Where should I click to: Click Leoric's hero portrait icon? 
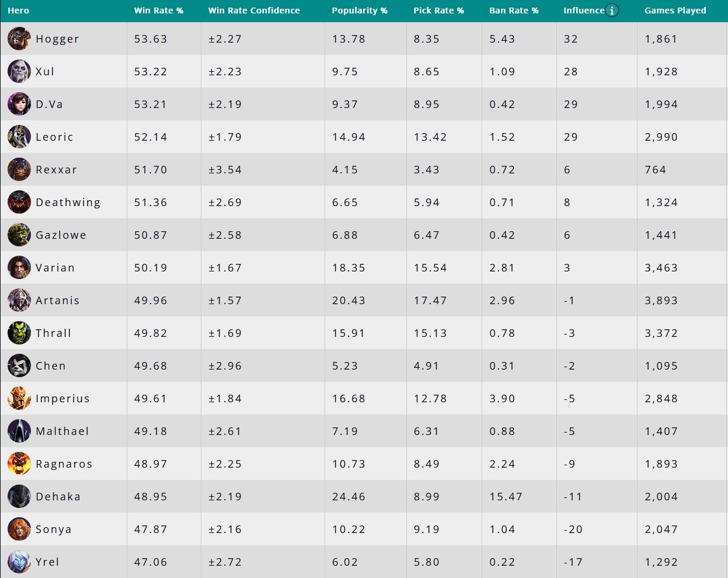[19, 137]
